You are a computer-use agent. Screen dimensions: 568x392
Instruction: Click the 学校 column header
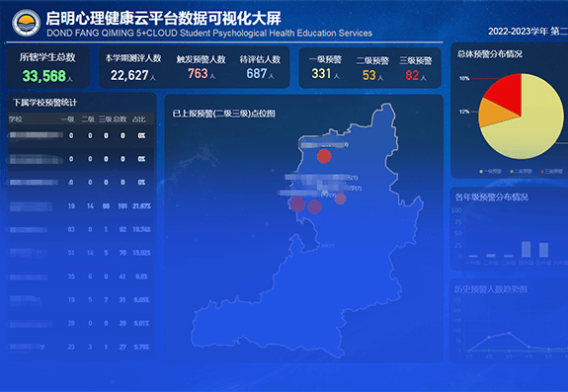tap(16, 119)
